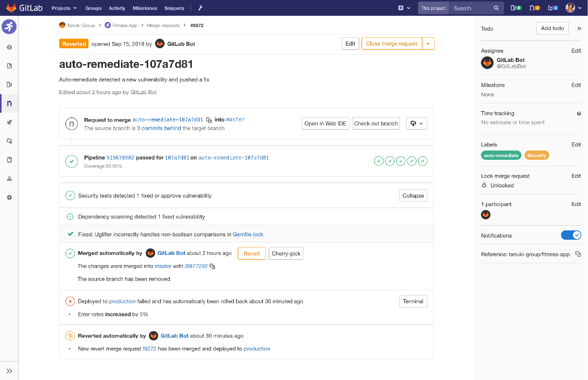
Task: Click the auto-remediate label
Action: click(501, 155)
